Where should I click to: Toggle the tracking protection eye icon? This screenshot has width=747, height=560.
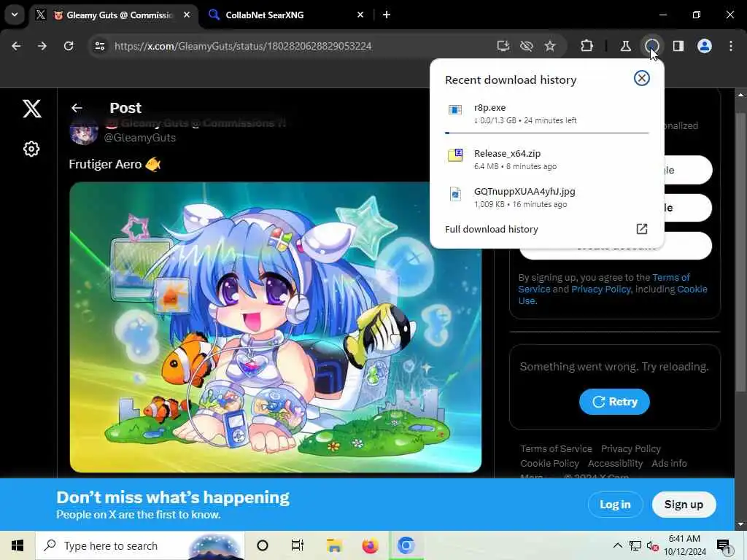[x=527, y=46]
